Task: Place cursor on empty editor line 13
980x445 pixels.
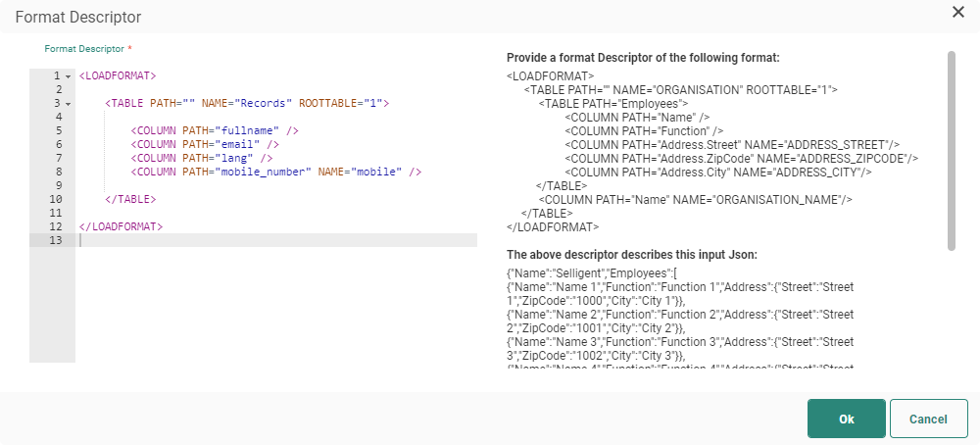Action: (x=274, y=240)
